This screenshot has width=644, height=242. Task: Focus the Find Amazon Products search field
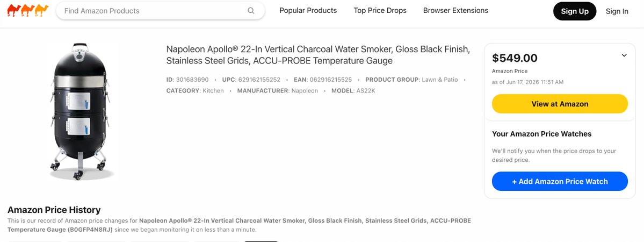160,11
